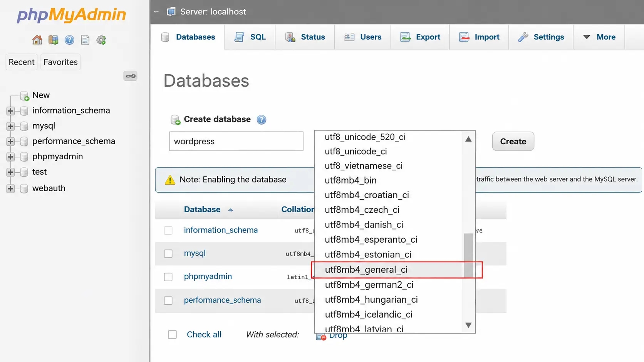Click the Server: localhost breadcrumb

213,12
